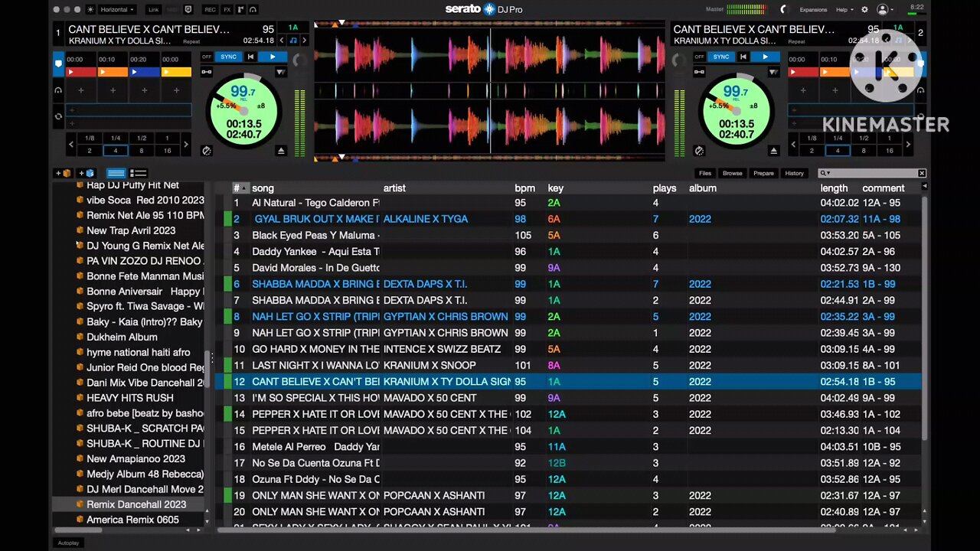Toggle the MIDI button in the top bar
Screen dimensions: 980x551
coord(171,10)
